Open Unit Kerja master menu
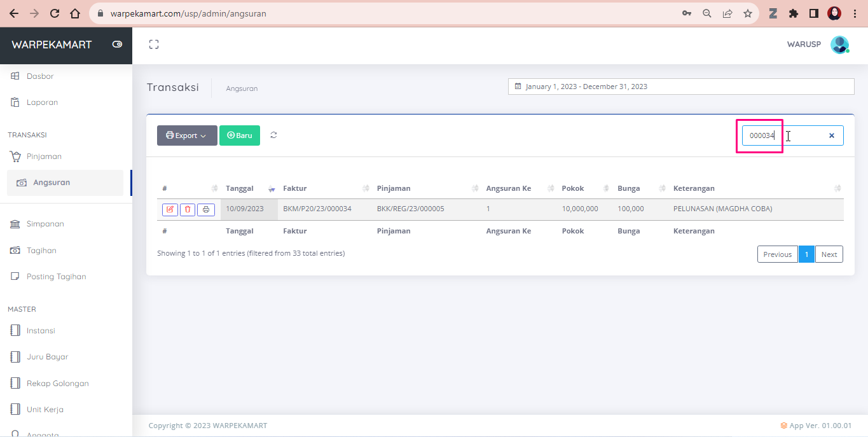Screen dimensions: 868x437 (45, 410)
